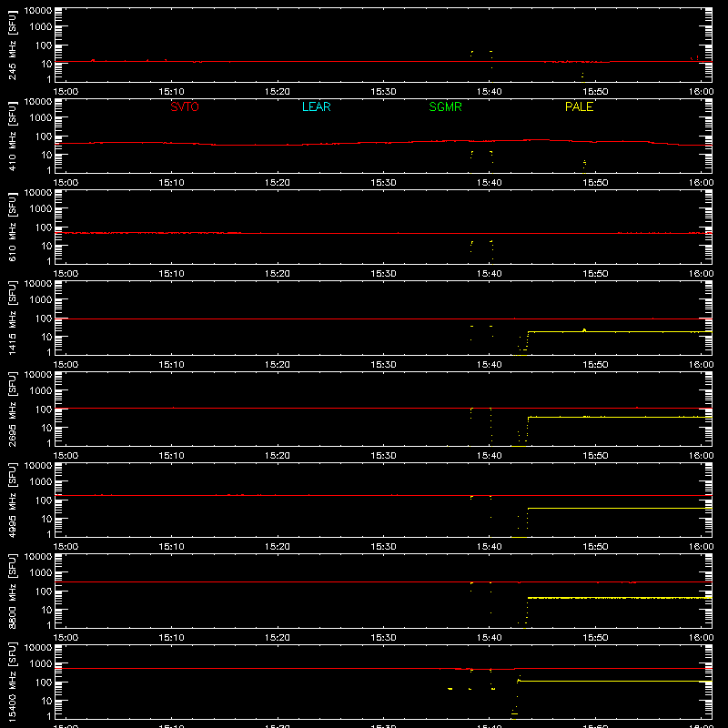The image size is (728, 728).
Task: Click 15:20 tick label below 610 MHz plot
Action: click(278, 274)
